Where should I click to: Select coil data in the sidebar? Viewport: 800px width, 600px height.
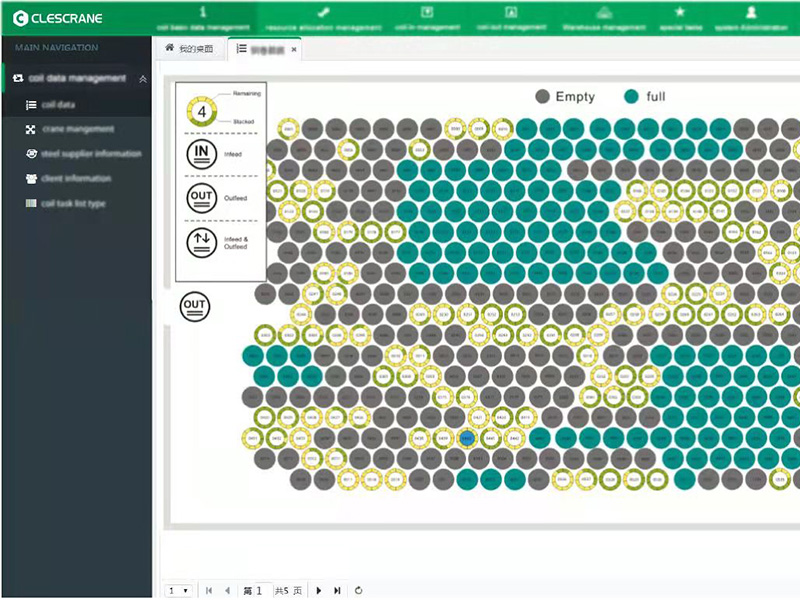coord(58,104)
